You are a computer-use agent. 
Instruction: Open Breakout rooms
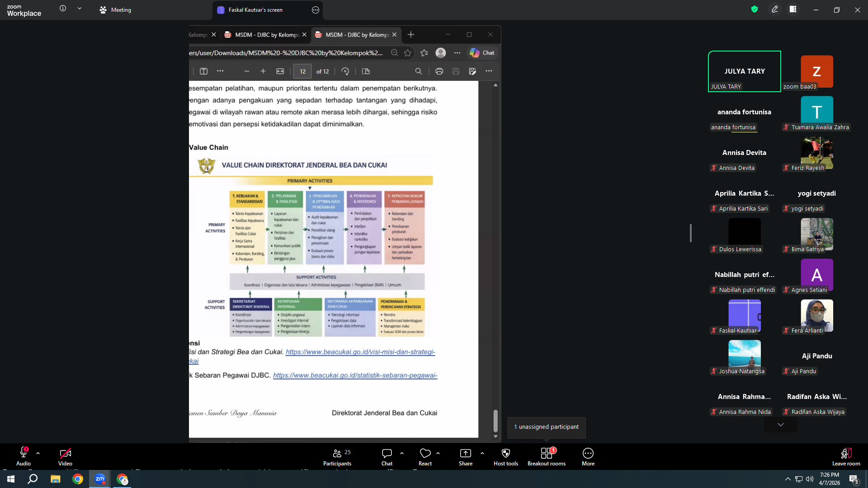click(547, 457)
